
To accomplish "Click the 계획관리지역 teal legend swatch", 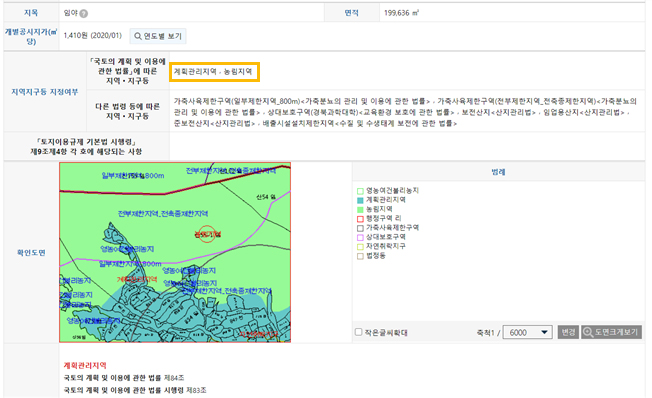I will [360, 200].
